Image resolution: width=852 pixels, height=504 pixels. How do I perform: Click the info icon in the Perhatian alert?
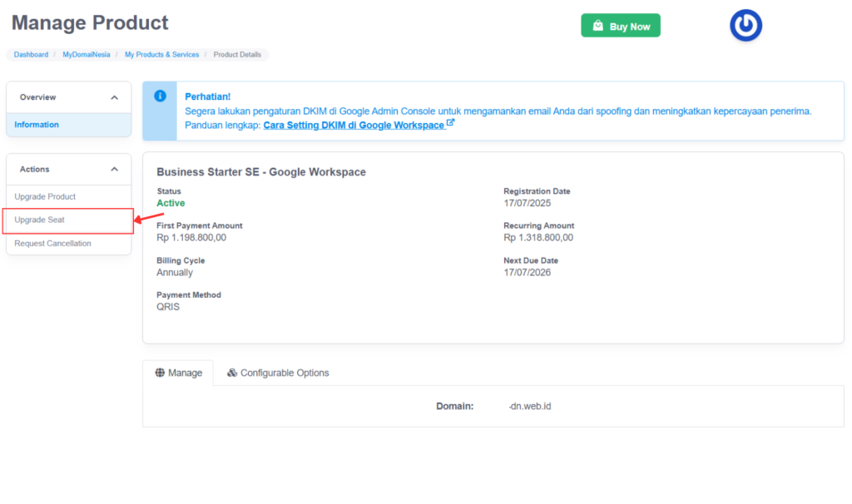point(159,96)
